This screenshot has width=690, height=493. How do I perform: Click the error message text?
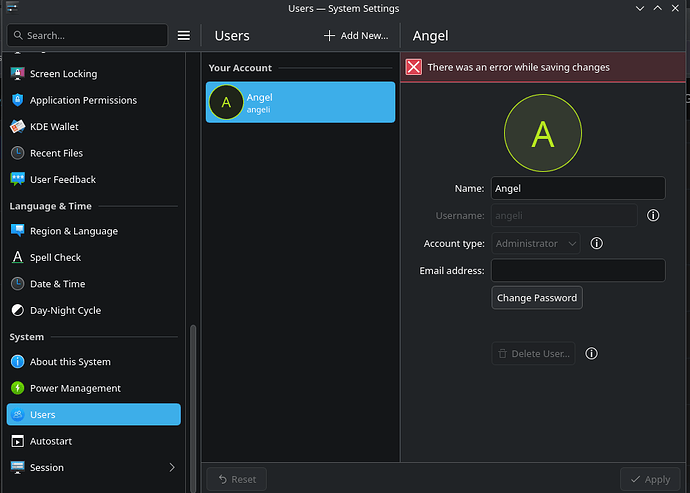coord(518,67)
